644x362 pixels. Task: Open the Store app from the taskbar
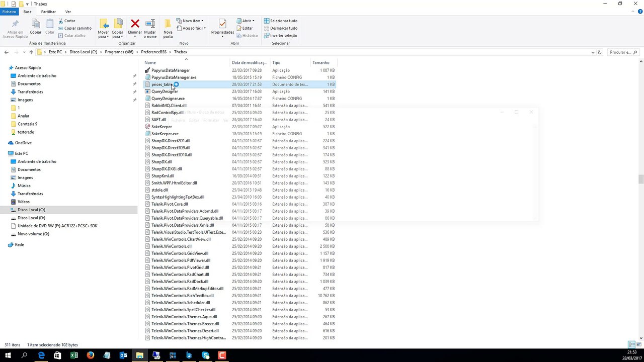pos(57,355)
